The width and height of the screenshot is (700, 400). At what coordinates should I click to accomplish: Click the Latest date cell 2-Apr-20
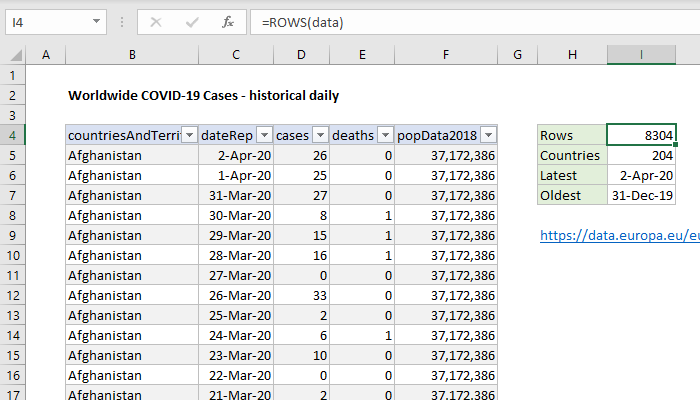[641, 175]
